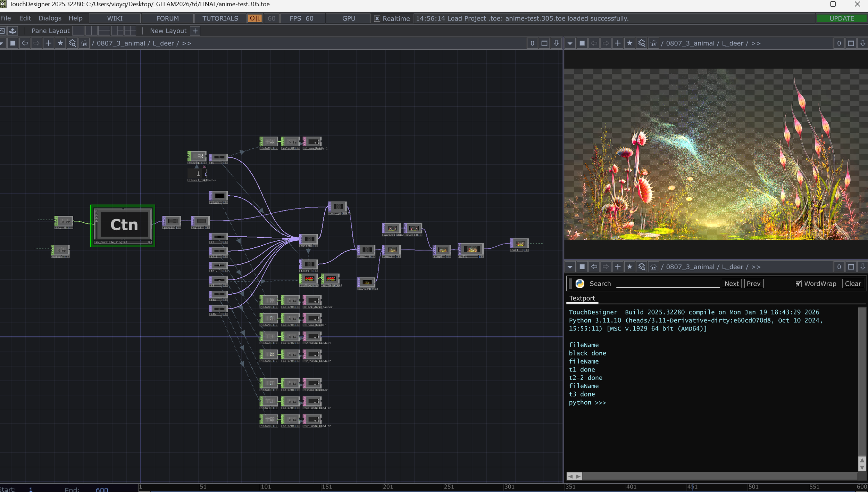868x492 pixels.
Task: Toggle the WordWrap checkbox in Textport
Action: (799, 284)
